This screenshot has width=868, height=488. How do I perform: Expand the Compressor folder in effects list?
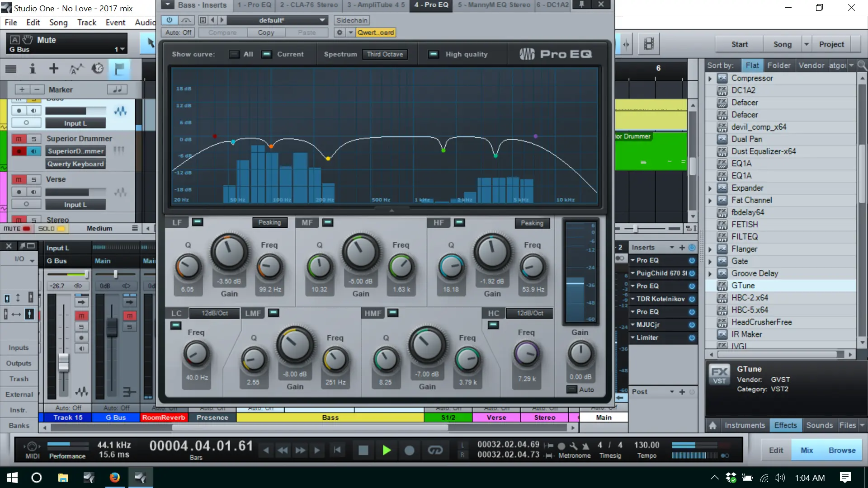710,79
